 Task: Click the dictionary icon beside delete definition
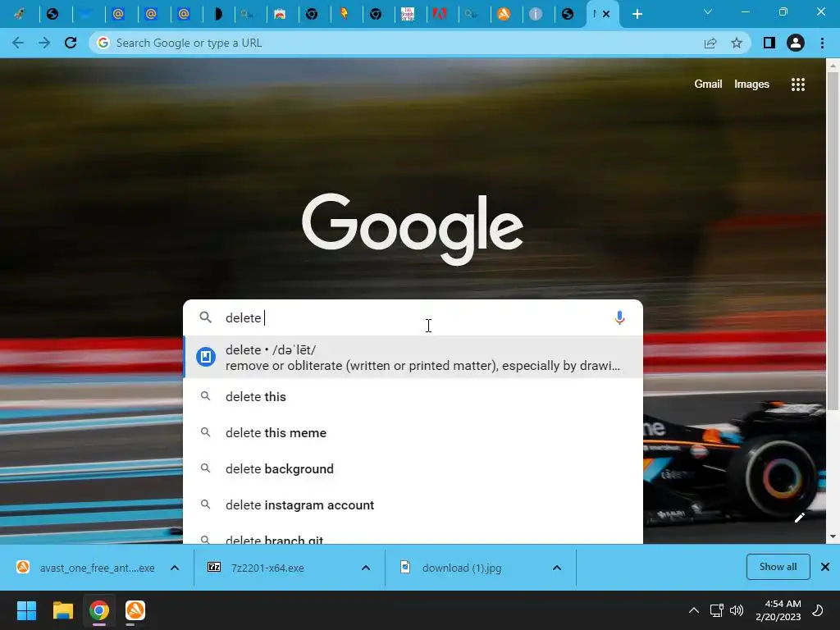(206, 357)
